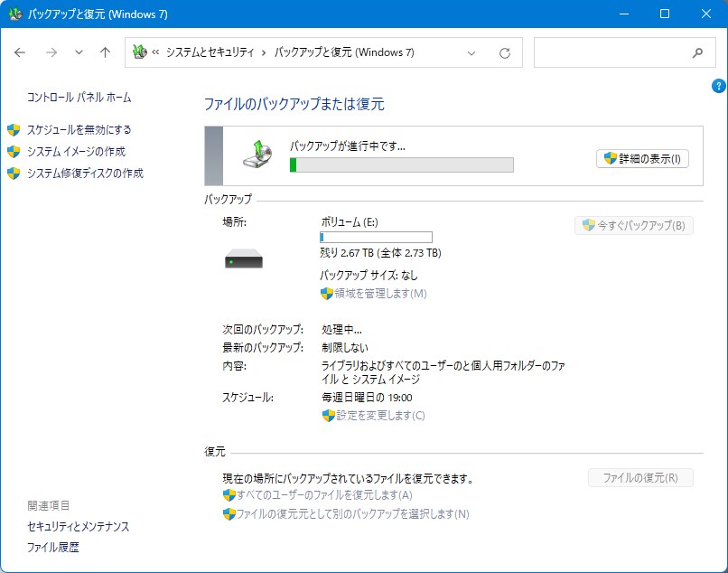Select スケジュールを無効にする in sidebar
Viewport: 728px width, 573px height.
[x=79, y=129]
